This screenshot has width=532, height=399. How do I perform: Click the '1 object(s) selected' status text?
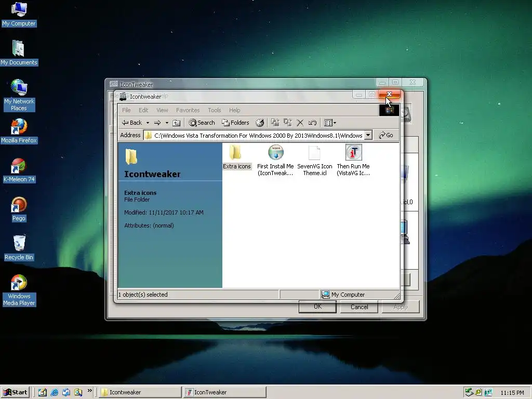(x=143, y=295)
